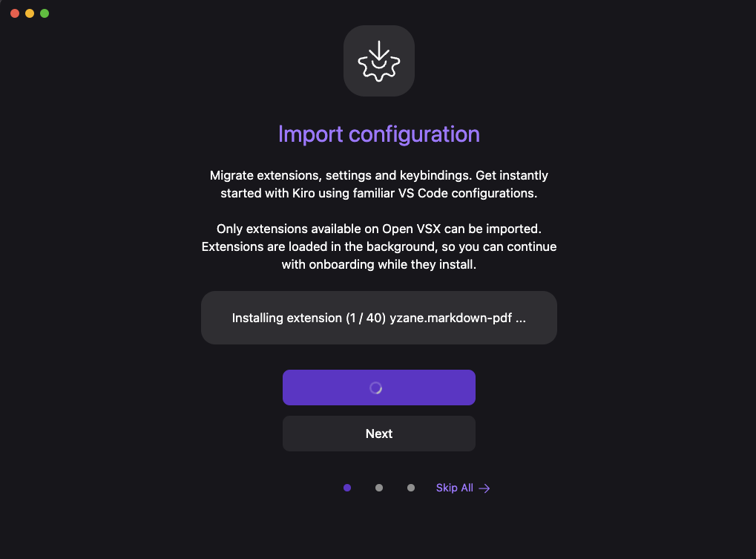Click the Installing extension status box

click(379, 318)
